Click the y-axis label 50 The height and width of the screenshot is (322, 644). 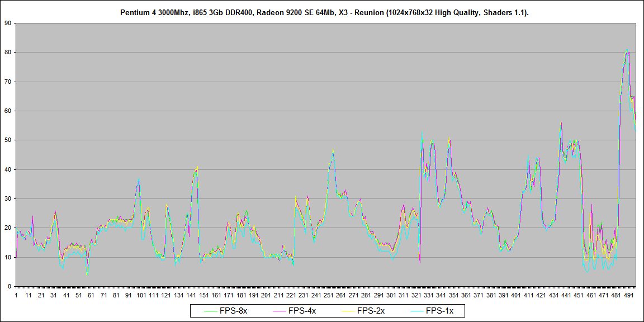[x=7, y=140]
